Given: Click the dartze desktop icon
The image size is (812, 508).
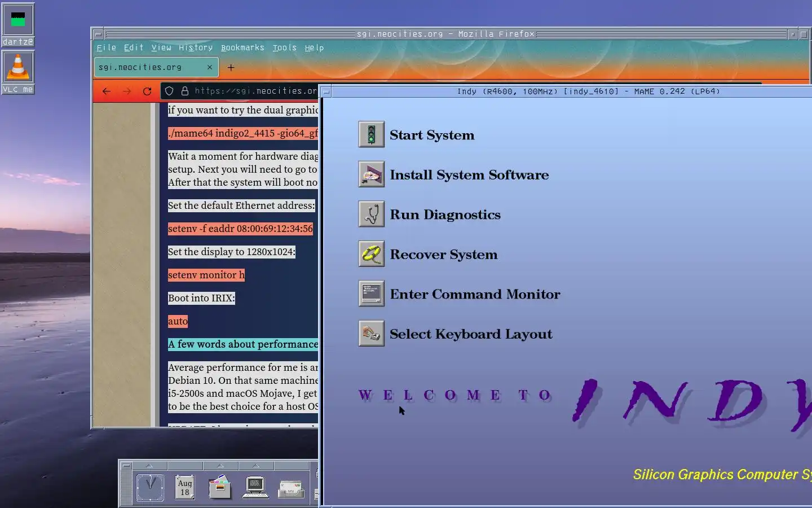Looking at the screenshot, I should pyautogui.click(x=18, y=25).
